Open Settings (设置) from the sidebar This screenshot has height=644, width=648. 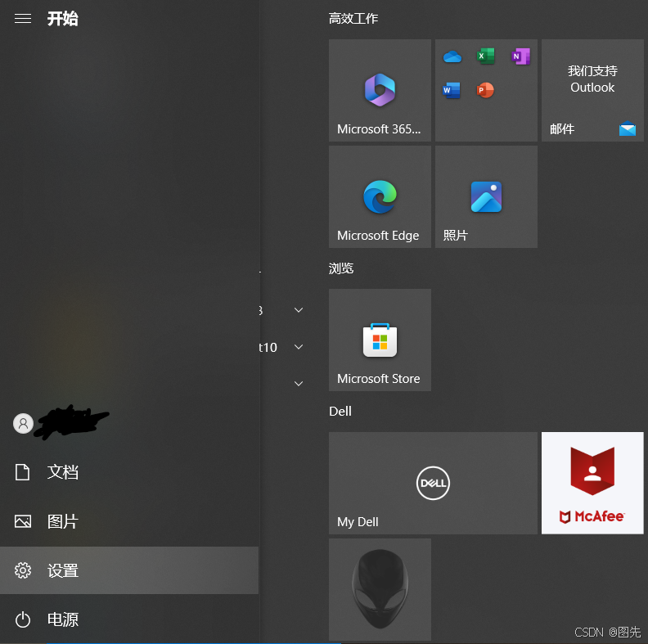(129, 570)
